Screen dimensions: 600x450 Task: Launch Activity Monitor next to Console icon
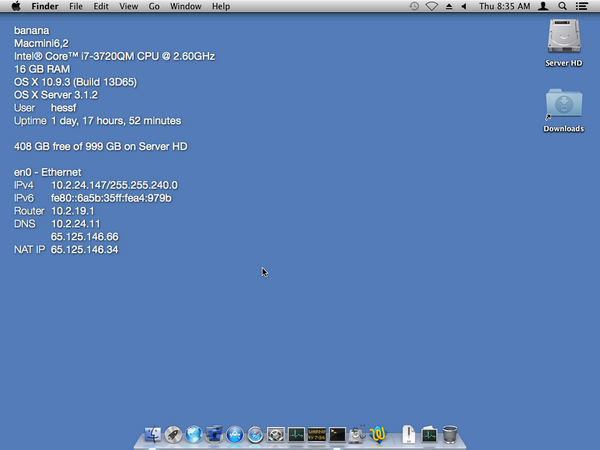(x=296, y=435)
